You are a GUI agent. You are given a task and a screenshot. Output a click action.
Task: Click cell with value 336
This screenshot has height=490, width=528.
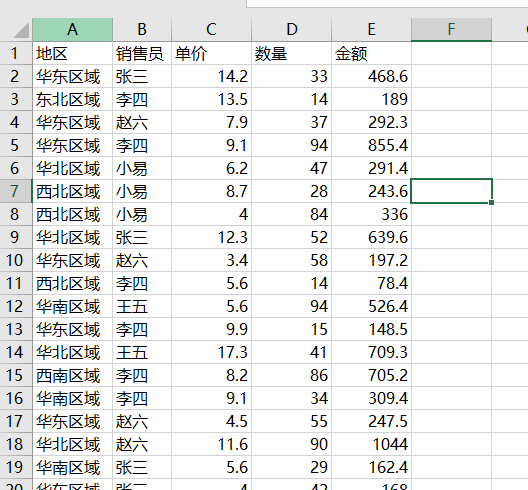[x=371, y=214]
